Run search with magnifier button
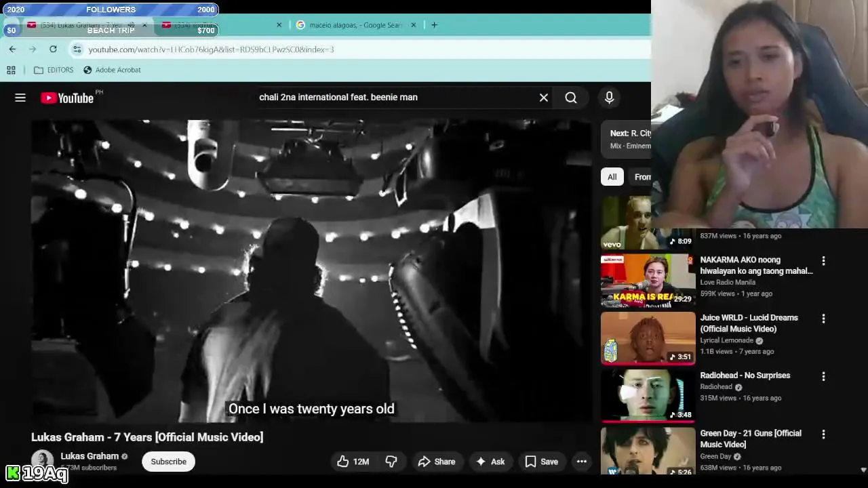Screen dimensions: 868x488 point(571,98)
